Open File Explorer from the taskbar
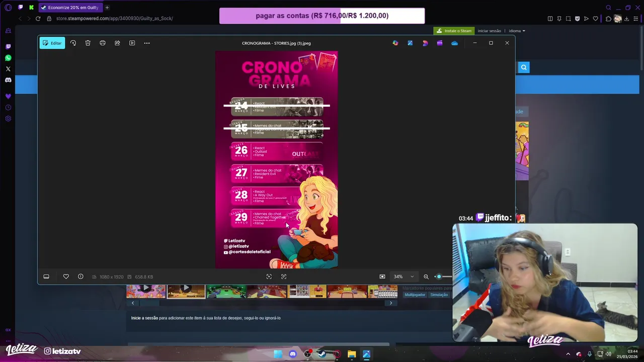Image resolution: width=644 pixels, height=362 pixels. (352, 354)
